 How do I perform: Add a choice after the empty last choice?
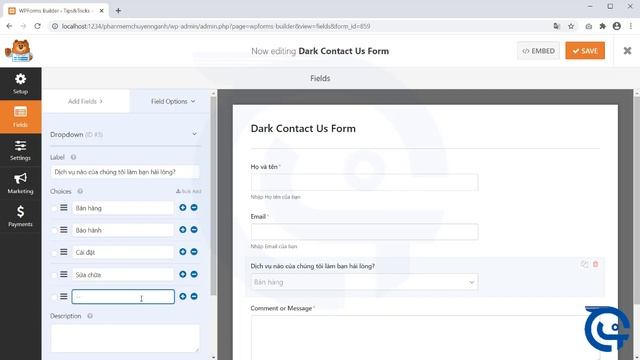183,296
